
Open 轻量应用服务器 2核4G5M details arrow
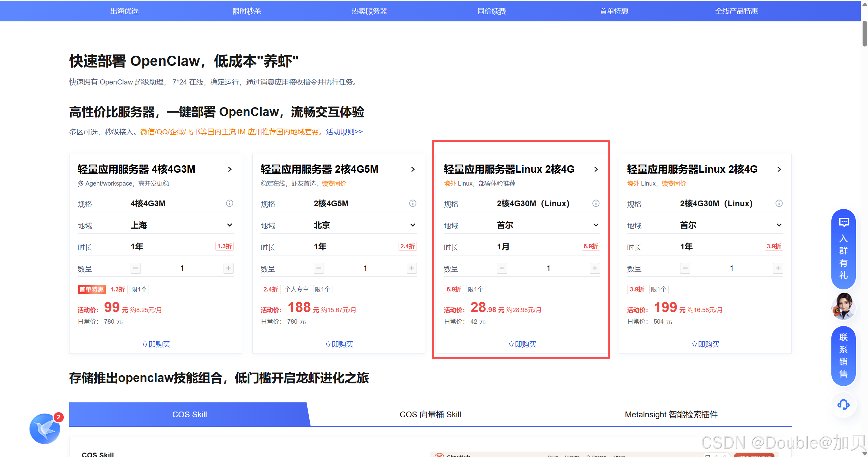413,169
